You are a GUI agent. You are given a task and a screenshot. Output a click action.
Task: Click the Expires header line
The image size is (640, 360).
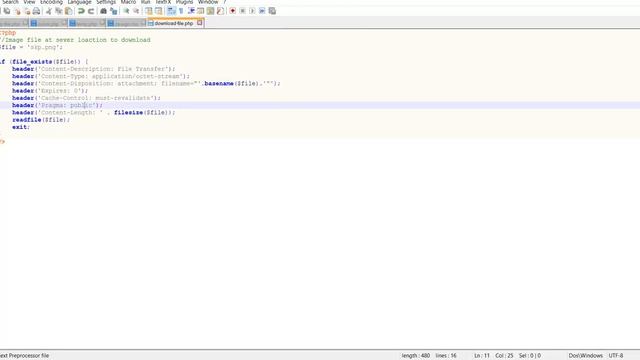(x=50, y=91)
